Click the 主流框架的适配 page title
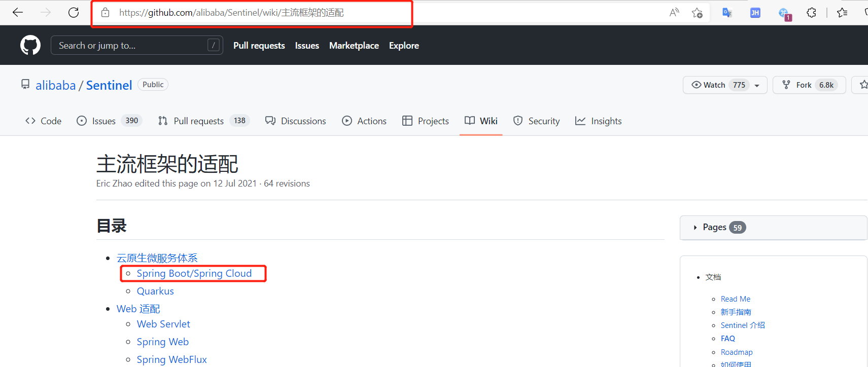868x367 pixels. (167, 164)
